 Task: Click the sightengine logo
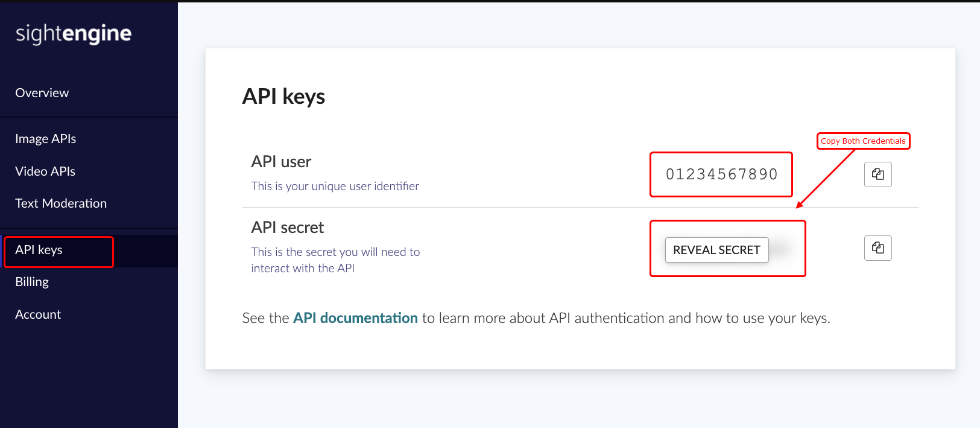coord(74,34)
